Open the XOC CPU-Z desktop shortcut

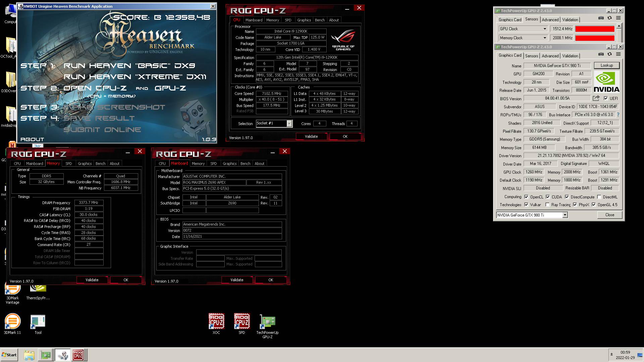[216, 323]
